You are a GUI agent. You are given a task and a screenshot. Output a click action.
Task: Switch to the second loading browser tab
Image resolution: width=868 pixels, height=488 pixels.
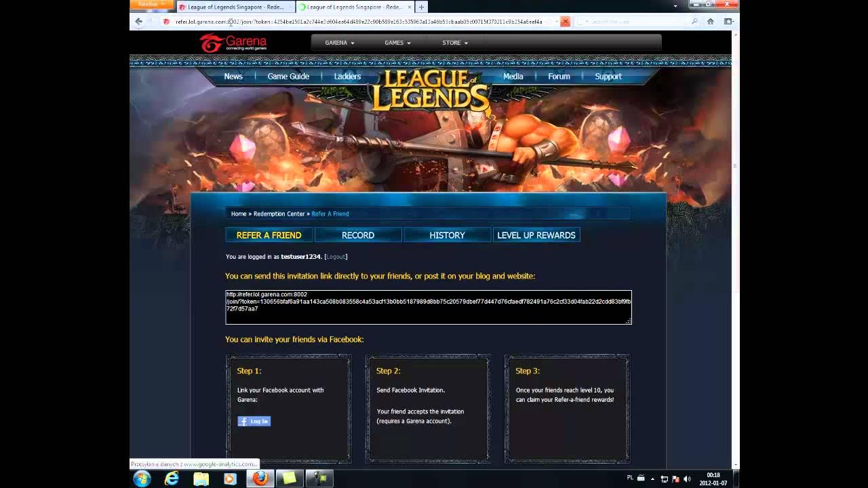tap(355, 7)
